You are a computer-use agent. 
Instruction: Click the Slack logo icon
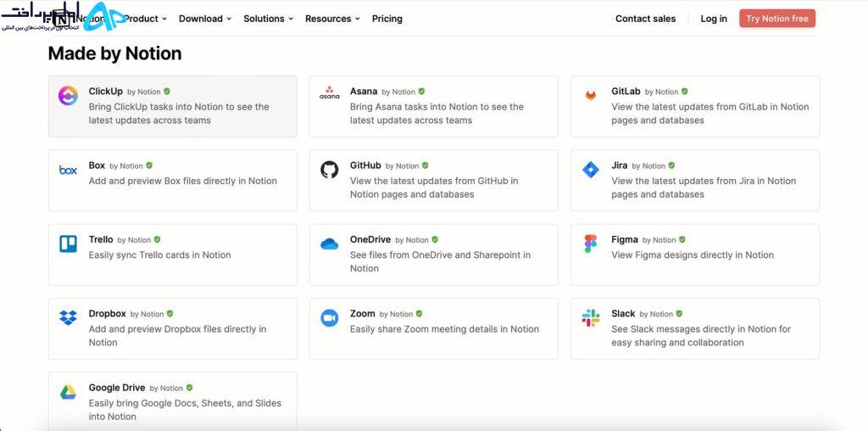pos(591,318)
